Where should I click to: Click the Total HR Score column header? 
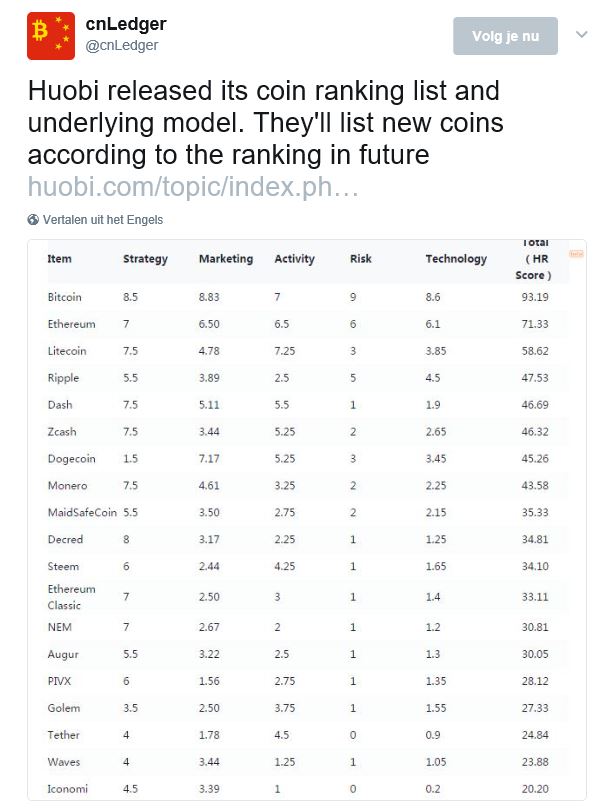(x=534, y=259)
